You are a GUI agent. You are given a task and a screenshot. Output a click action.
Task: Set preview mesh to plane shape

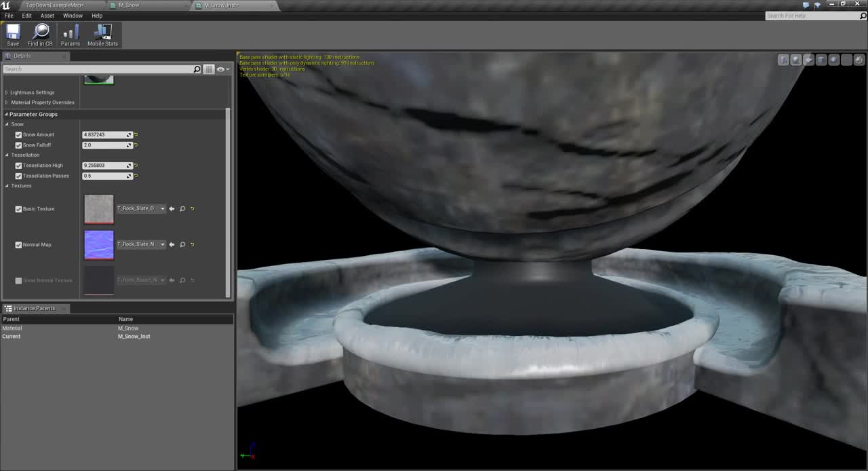(809, 60)
